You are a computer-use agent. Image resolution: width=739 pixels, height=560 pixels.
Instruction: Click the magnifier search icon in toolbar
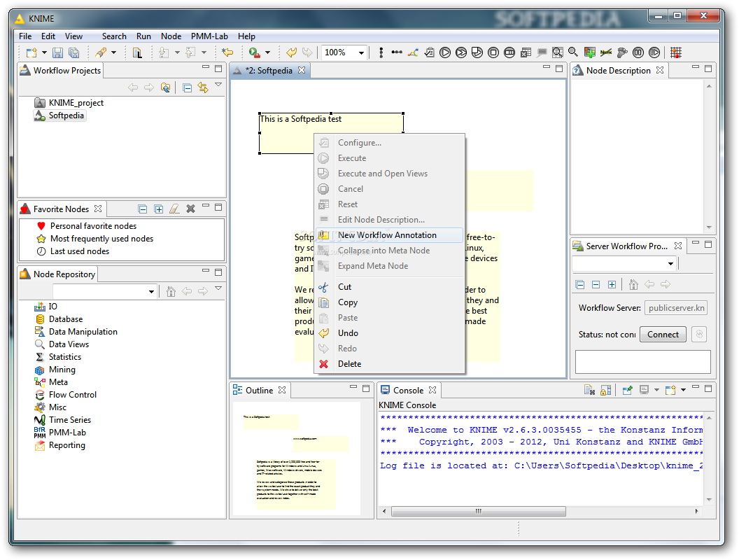point(573,52)
